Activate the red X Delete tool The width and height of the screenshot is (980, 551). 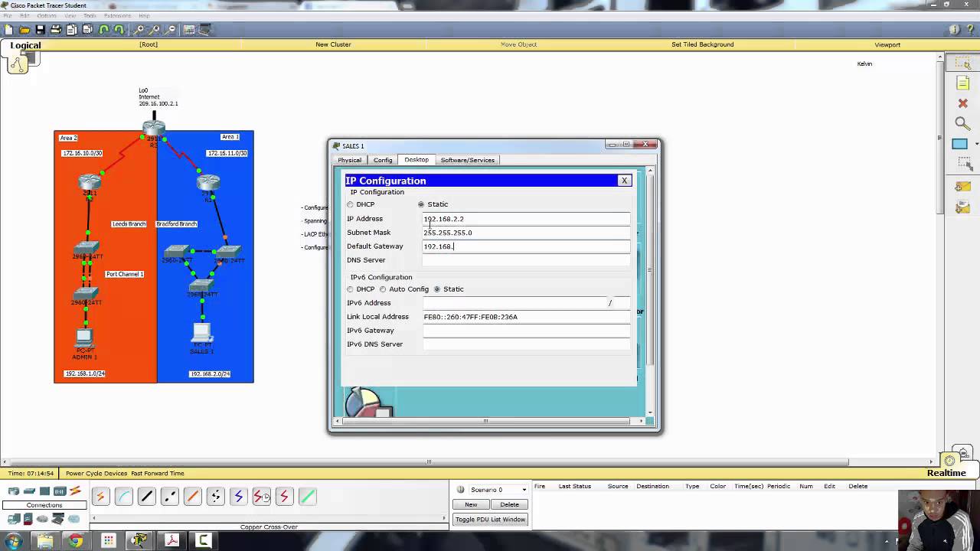(x=962, y=103)
